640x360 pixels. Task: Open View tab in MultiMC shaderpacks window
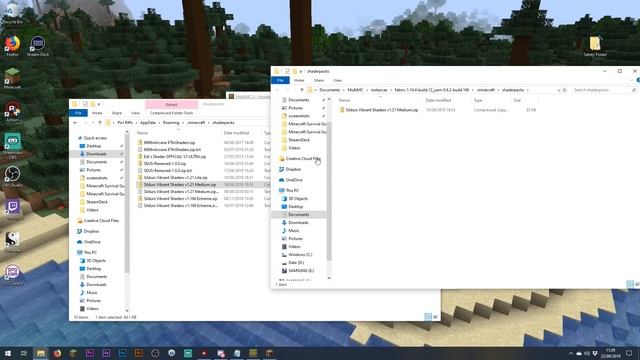point(337,80)
